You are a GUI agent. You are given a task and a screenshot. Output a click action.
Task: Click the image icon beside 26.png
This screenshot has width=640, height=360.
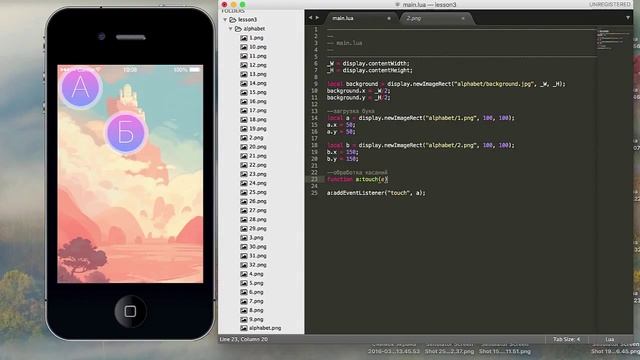point(244,201)
